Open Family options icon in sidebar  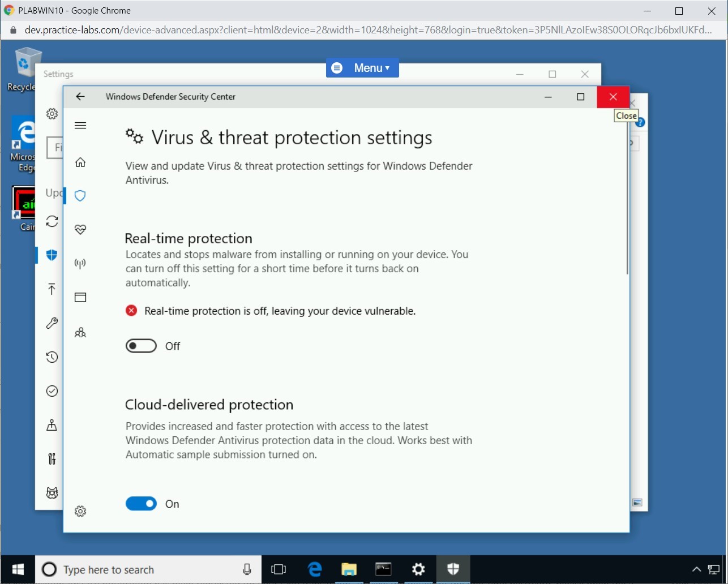(80, 333)
